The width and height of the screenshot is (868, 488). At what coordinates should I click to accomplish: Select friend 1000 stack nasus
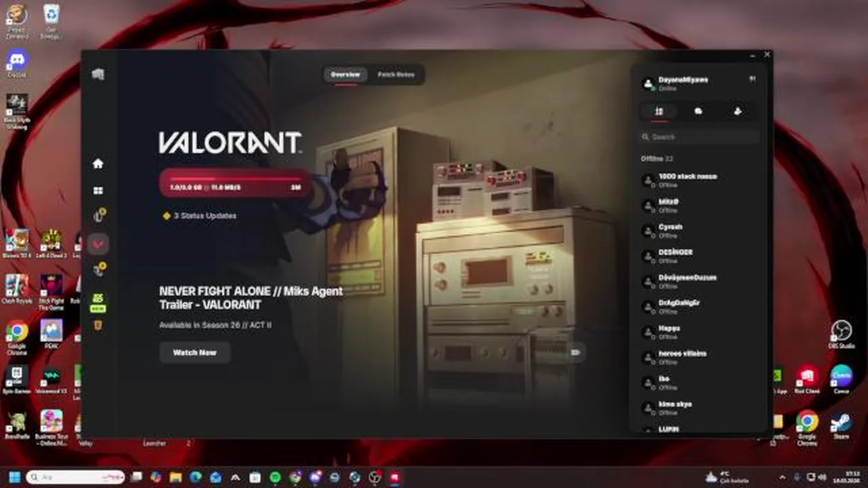(x=700, y=180)
